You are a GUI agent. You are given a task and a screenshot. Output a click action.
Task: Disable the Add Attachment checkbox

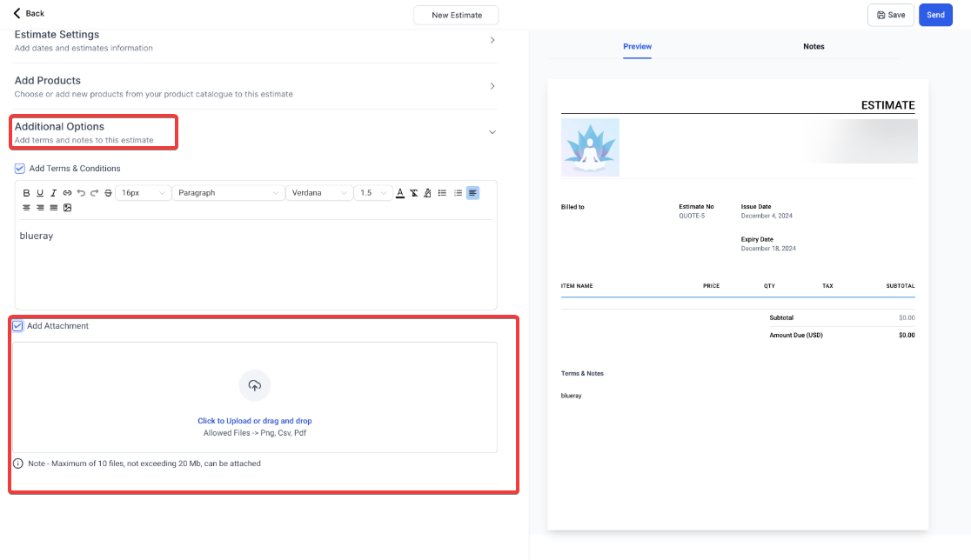point(17,326)
